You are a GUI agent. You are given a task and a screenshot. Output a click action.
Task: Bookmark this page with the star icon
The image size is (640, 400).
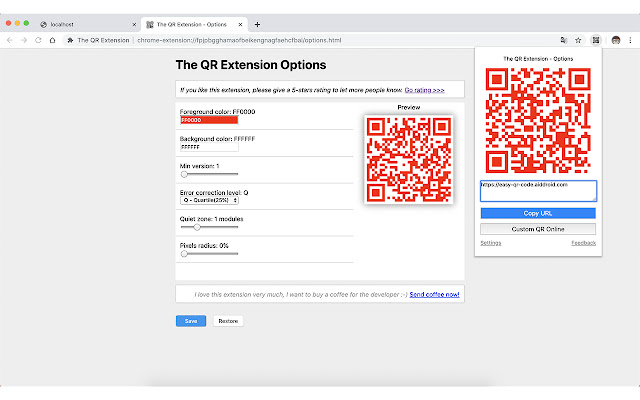[578, 40]
